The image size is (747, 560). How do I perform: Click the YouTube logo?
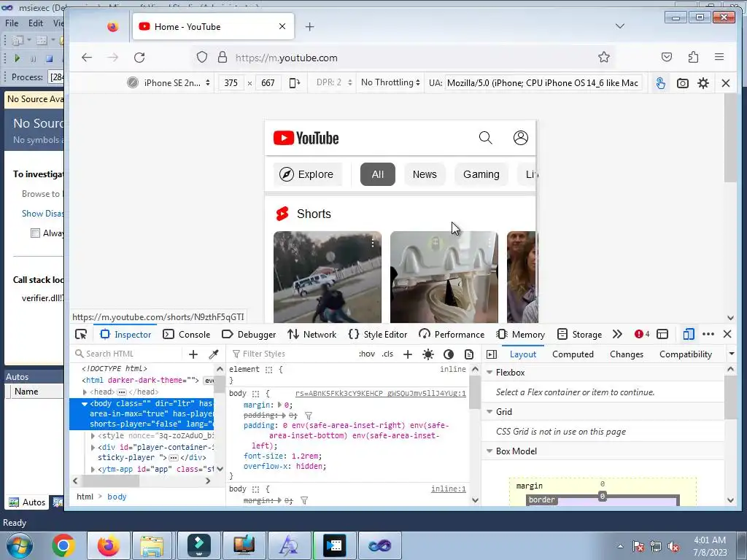(306, 138)
